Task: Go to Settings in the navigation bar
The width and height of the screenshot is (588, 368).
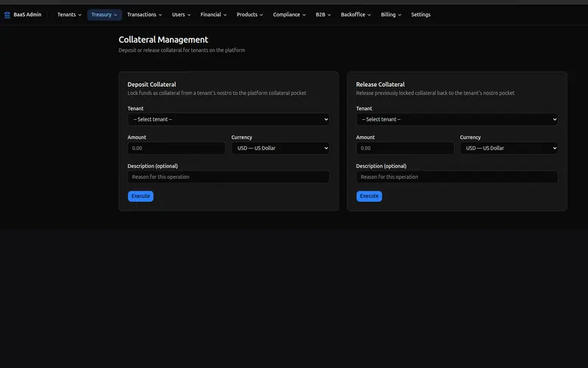Action: 420,15
